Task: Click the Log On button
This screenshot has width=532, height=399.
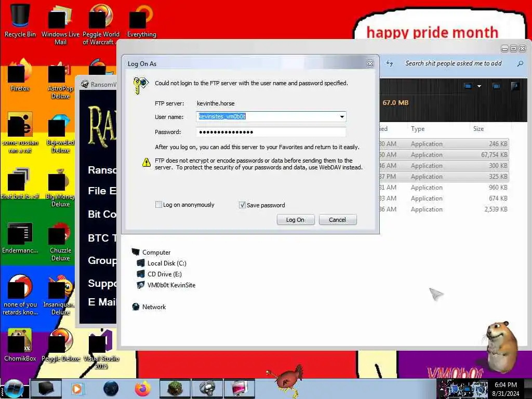Action: point(295,220)
